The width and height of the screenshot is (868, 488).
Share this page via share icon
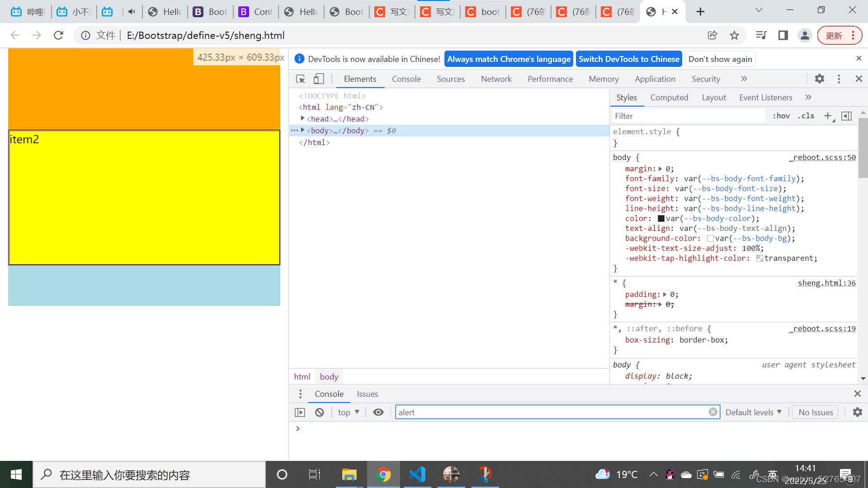click(712, 35)
